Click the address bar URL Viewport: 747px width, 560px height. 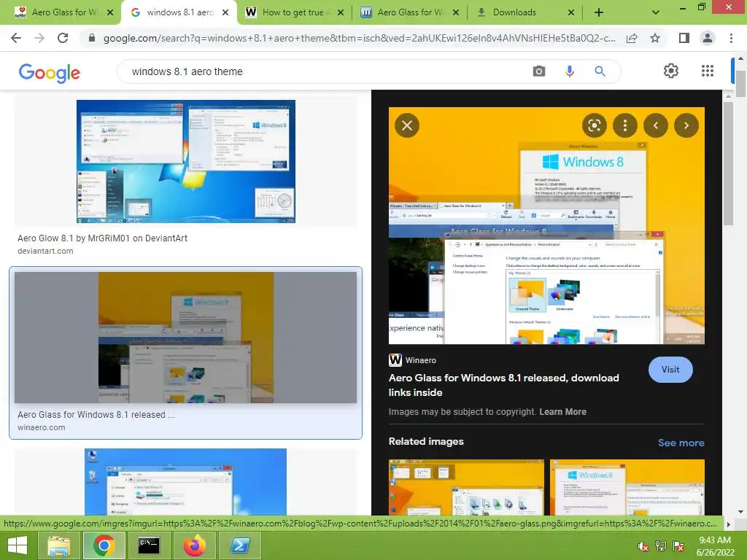(x=359, y=38)
